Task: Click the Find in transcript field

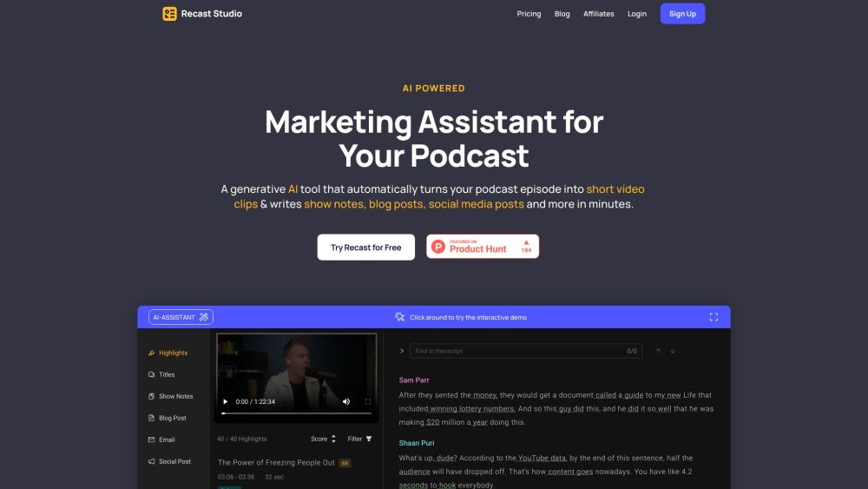Action: (516, 351)
